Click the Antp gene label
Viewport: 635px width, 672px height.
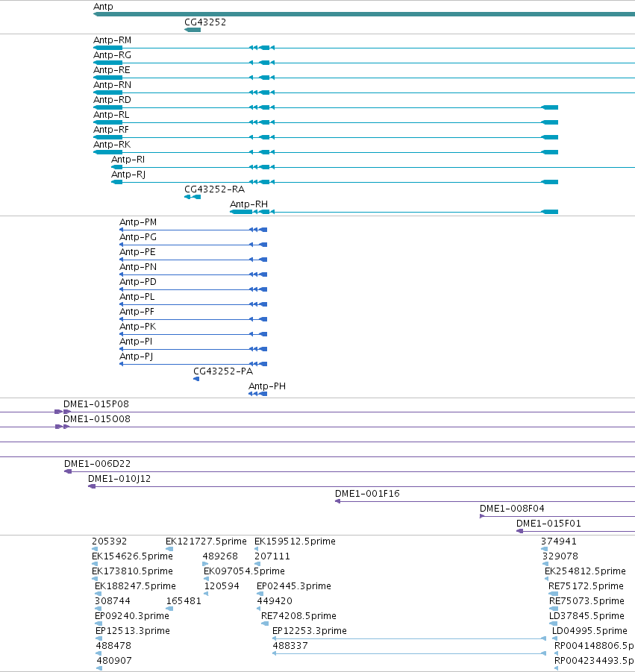[103, 7]
